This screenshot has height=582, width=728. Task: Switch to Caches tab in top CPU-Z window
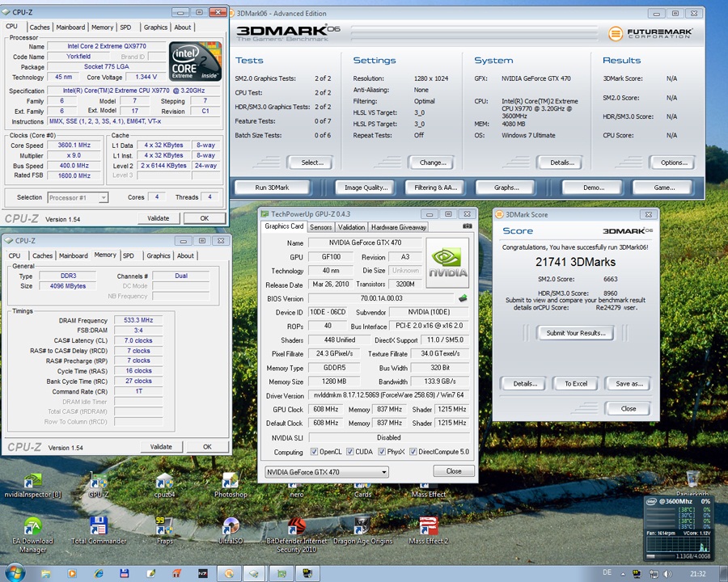(40, 27)
